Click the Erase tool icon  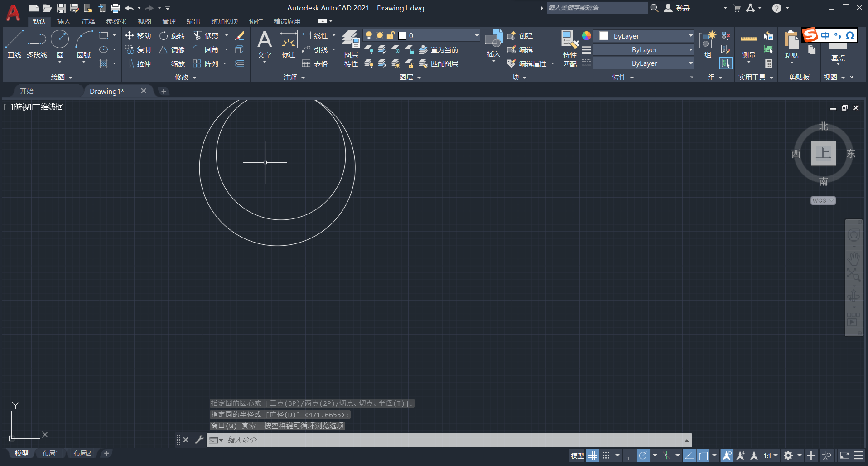click(240, 35)
